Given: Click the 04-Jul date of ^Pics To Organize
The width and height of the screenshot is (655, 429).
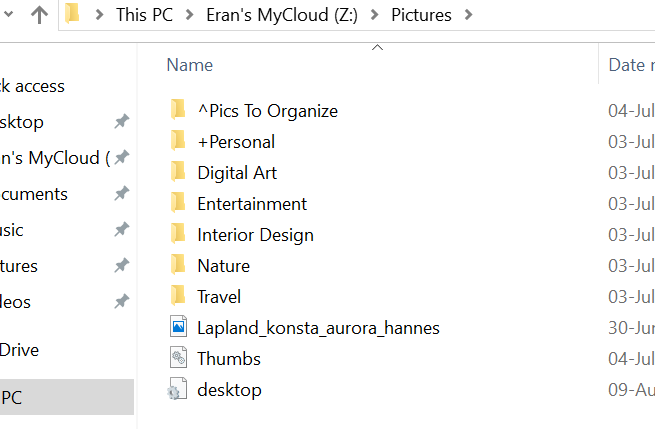Looking at the screenshot, I should click(631, 111).
